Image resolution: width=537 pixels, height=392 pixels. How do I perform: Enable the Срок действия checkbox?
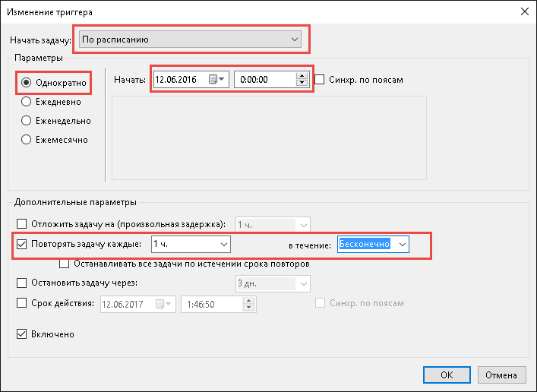(x=21, y=303)
